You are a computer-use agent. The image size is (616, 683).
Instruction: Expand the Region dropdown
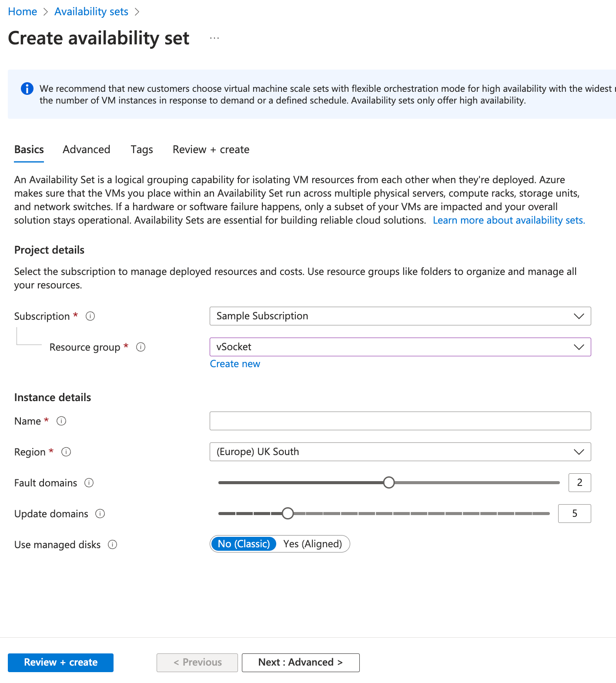(x=400, y=452)
